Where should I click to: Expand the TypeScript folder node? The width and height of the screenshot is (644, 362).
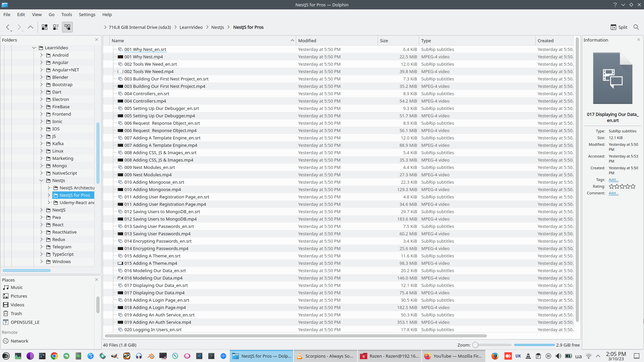pyautogui.click(x=42, y=254)
